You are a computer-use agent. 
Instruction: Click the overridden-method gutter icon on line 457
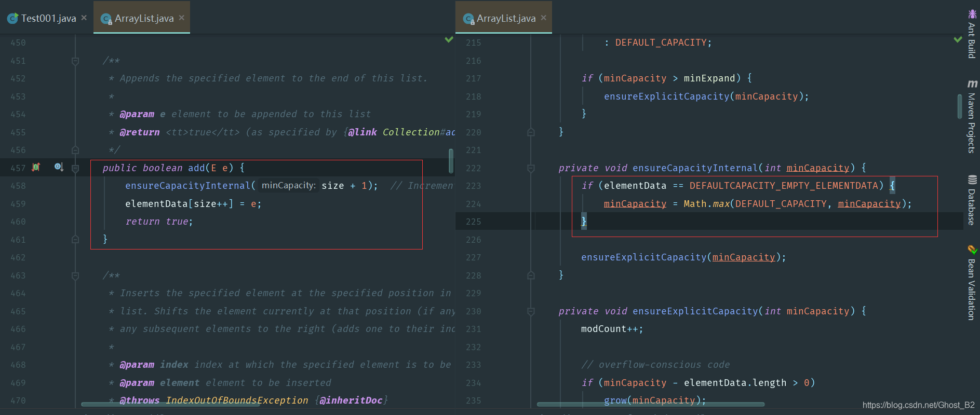59,167
